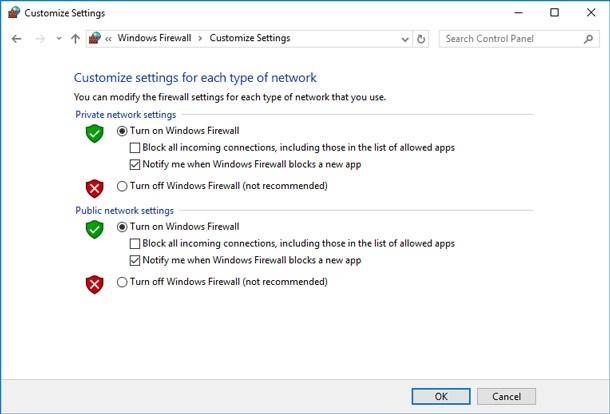Click the red shield under Private network

95,189
